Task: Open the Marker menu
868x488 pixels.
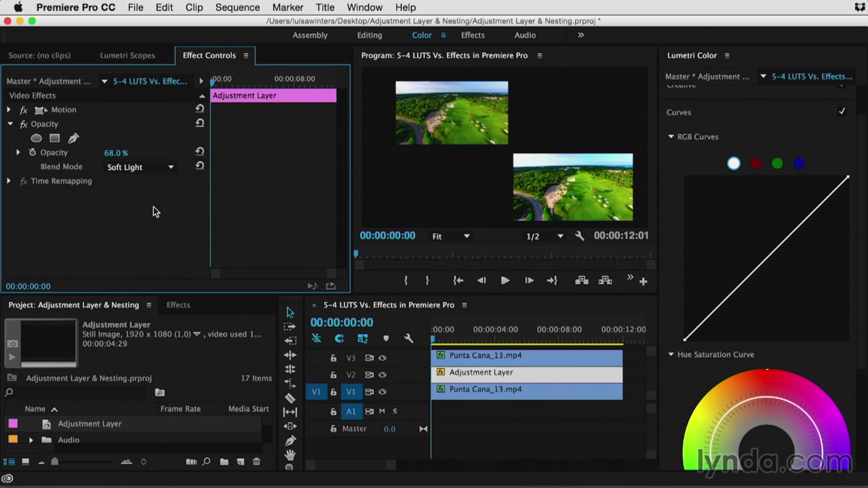Action: pos(288,7)
